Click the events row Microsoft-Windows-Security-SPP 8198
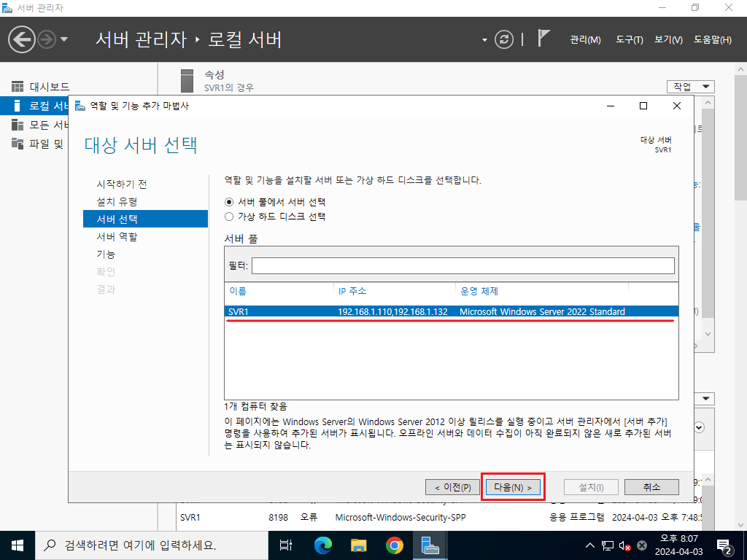Image resolution: width=747 pixels, height=560 pixels. tap(438, 517)
